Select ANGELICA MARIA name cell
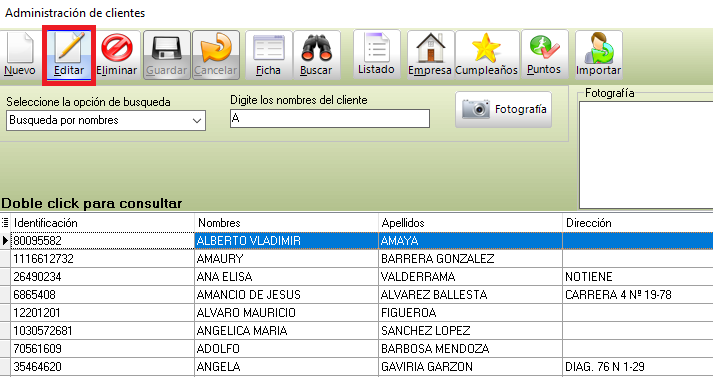Screen dimensions: 713x377 (286, 331)
